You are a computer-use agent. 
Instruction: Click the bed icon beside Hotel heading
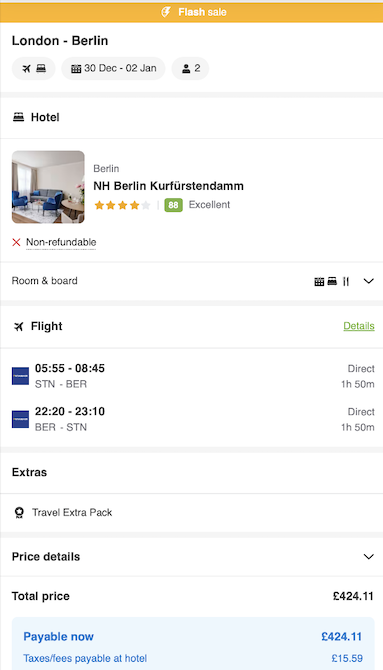(x=18, y=117)
